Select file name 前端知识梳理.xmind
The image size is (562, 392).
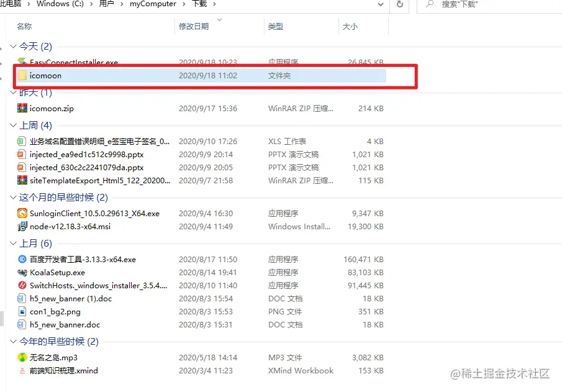pos(64,370)
